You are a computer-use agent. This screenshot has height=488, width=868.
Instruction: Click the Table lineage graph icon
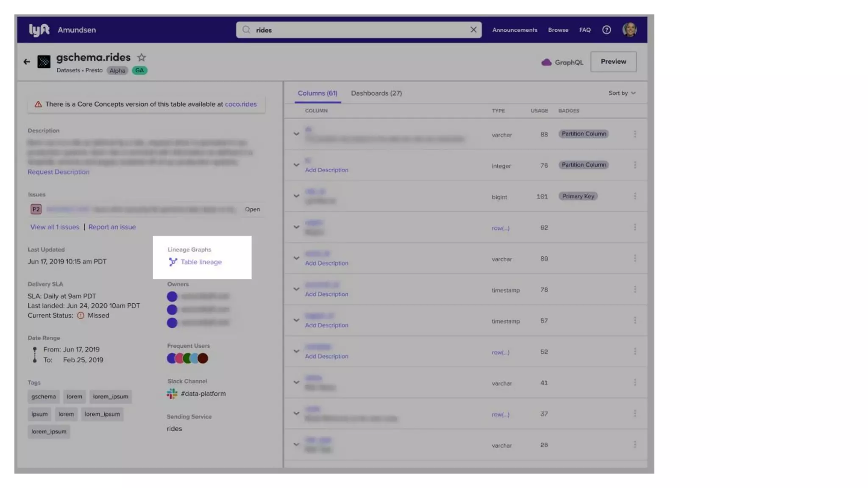click(173, 262)
